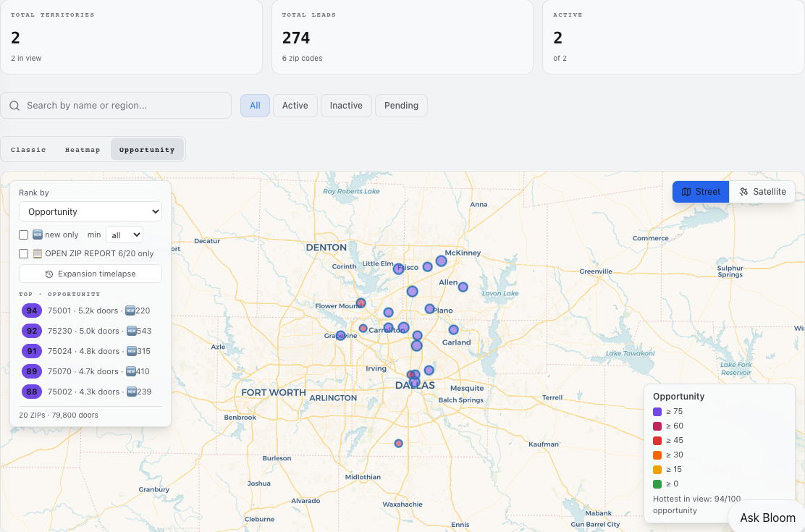805x532 pixels.
Task: Click the Hottest in view legend text
Action: [696, 504]
